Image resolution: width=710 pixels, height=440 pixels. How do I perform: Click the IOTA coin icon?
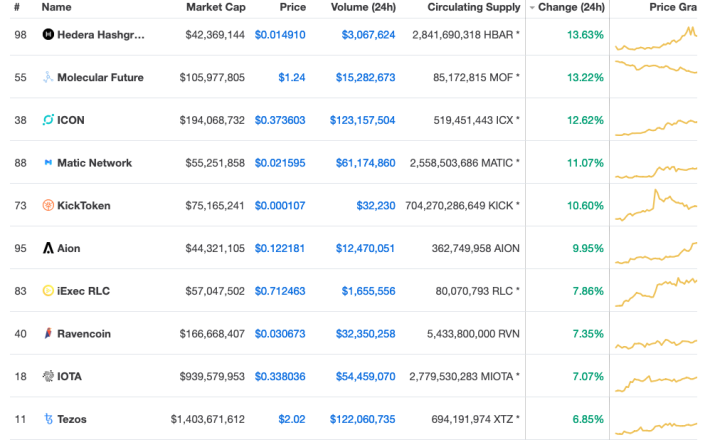[48, 376]
